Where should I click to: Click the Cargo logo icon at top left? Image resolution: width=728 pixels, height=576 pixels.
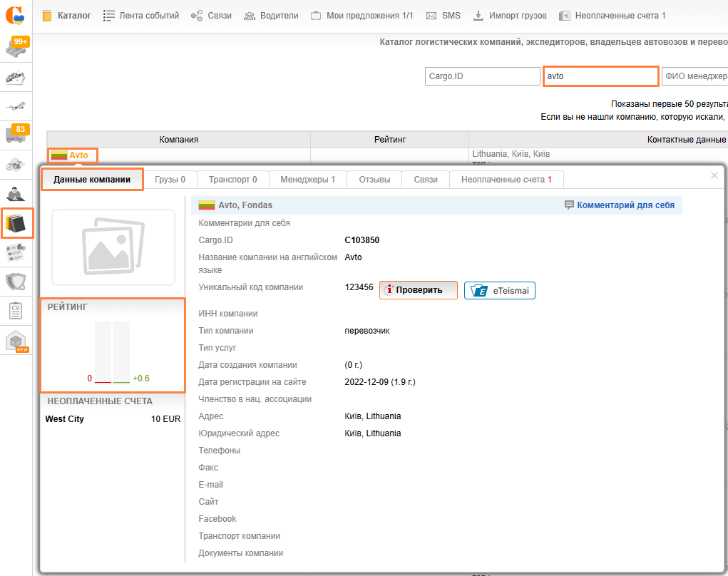coord(16,14)
